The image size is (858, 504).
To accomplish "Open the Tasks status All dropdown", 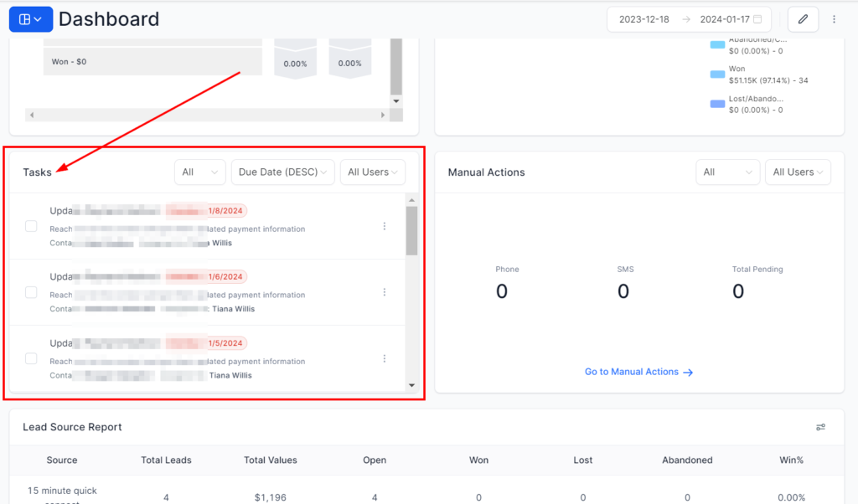I will click(199, 172).
